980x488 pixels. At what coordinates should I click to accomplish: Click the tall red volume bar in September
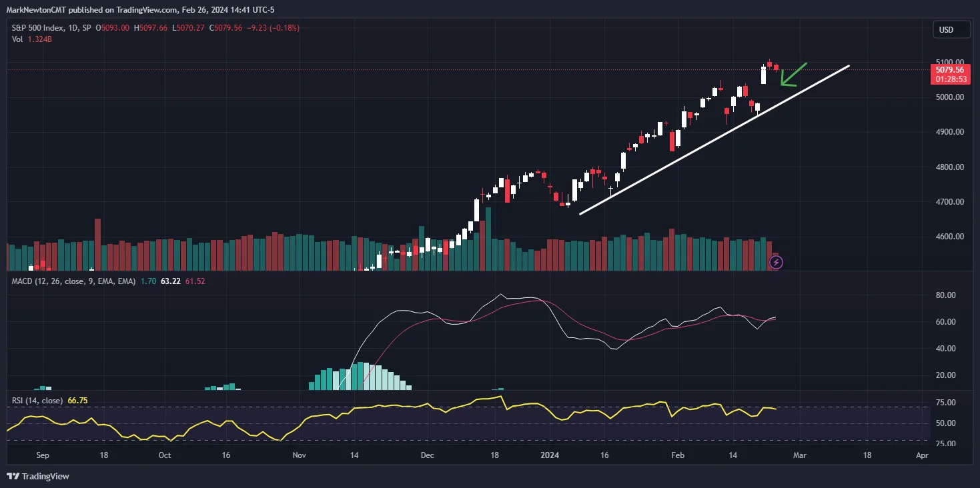(97, 244)
